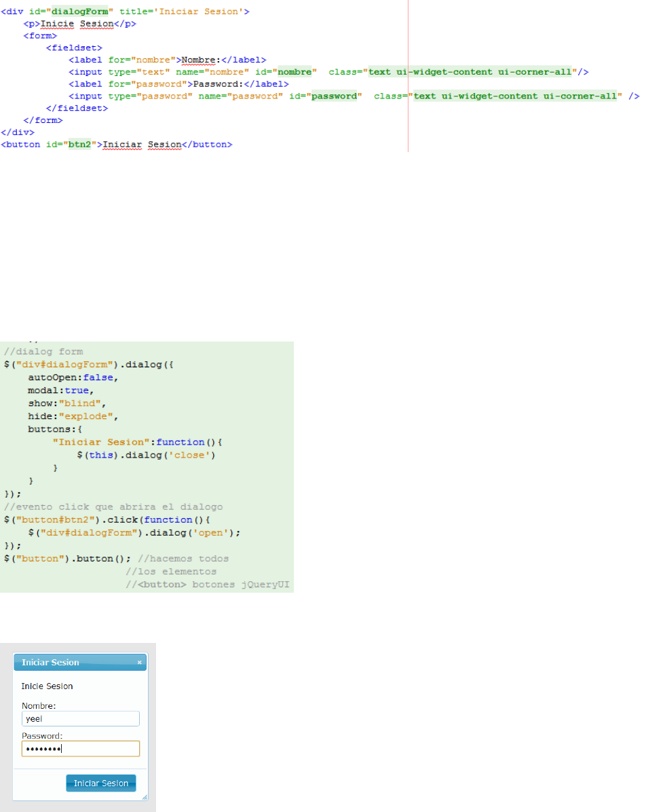646x812 pixels.
Task: Click the 'buttons:{' code line
Action: tap(55, 429)
